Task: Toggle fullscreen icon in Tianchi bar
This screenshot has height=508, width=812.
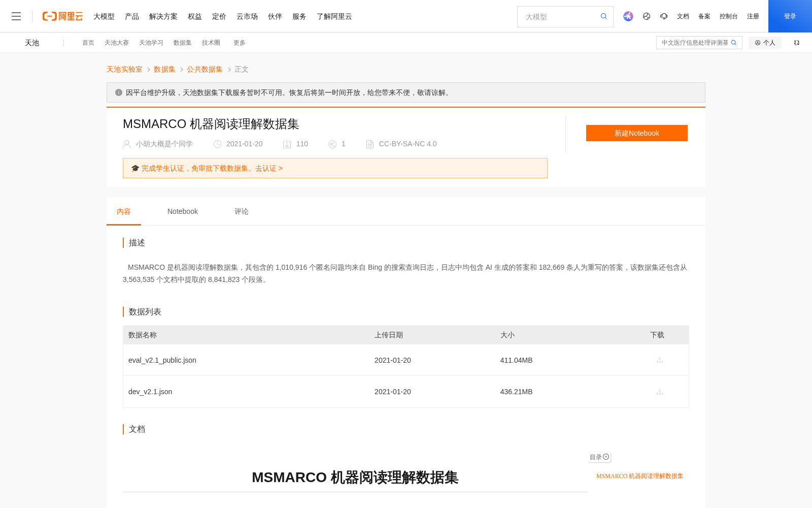Action: point(797,43)
